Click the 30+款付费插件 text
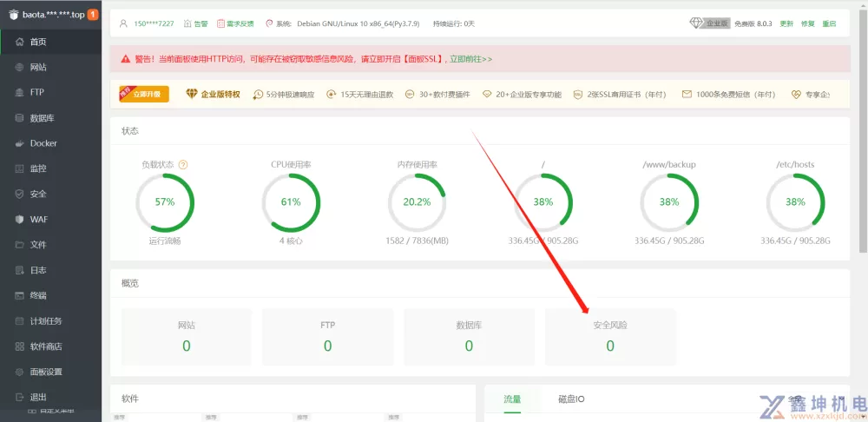Screen dimensions: 868x422 pos(444,95)
